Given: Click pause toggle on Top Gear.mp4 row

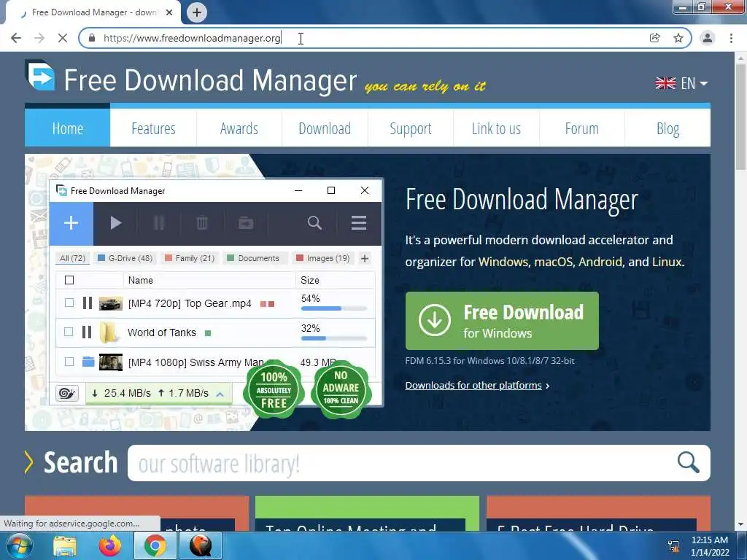Looking at the screenshot, I should (88, 303).
